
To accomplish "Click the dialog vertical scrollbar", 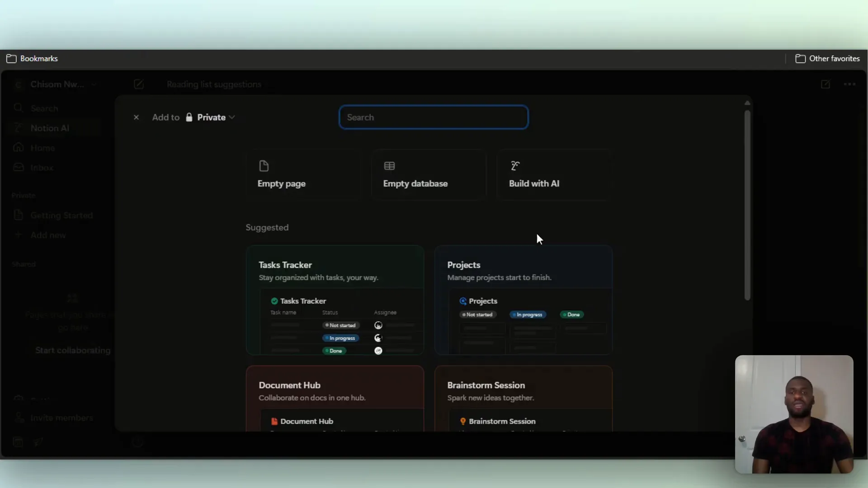I will 747,206.
